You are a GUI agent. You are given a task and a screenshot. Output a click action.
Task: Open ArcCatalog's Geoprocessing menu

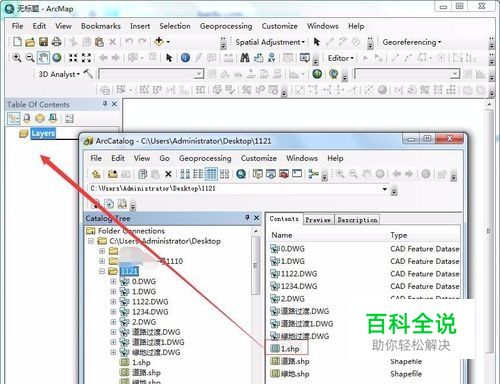coord(205,158)
